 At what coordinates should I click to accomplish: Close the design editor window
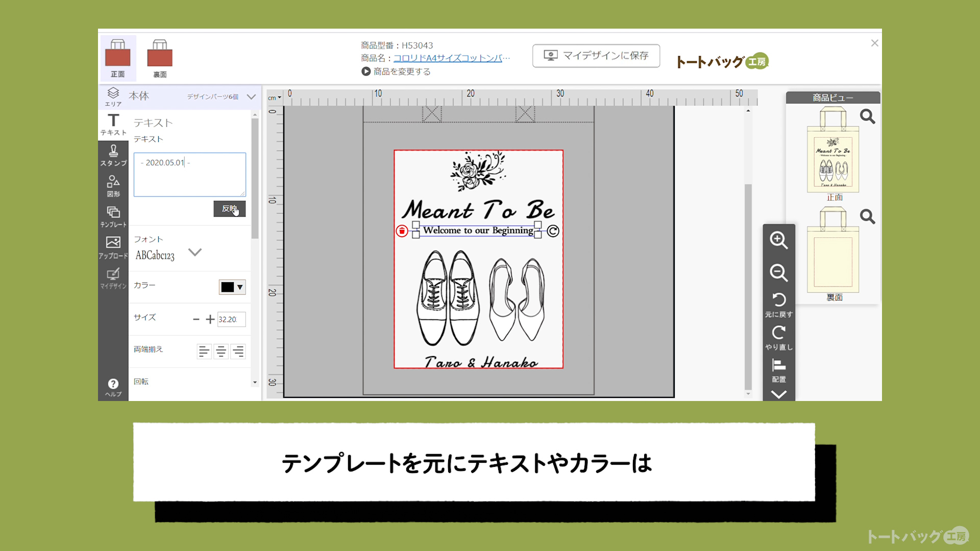[x=875, y=43]
